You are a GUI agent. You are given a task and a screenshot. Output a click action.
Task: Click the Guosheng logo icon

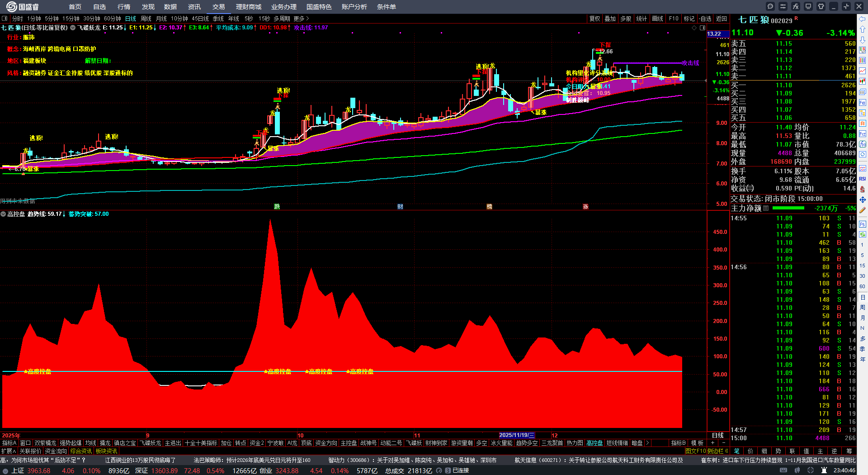pyautogui.click(x=11, y=6)
